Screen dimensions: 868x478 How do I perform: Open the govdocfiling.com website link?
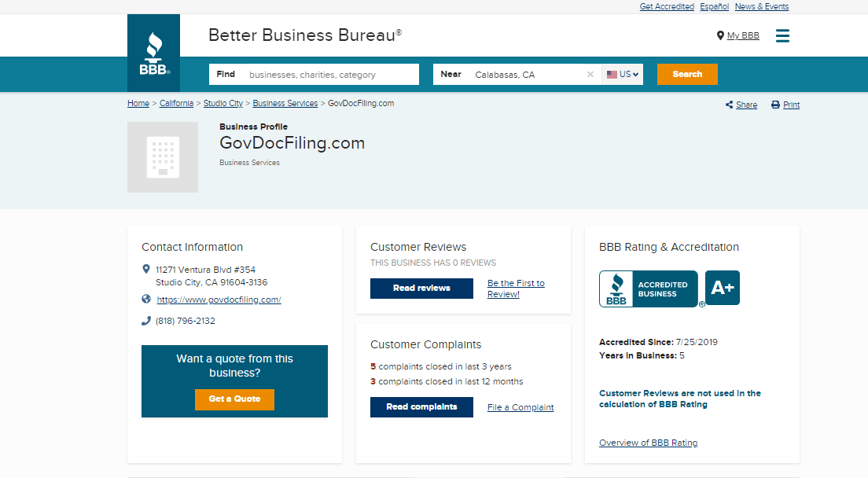point(219,300)
